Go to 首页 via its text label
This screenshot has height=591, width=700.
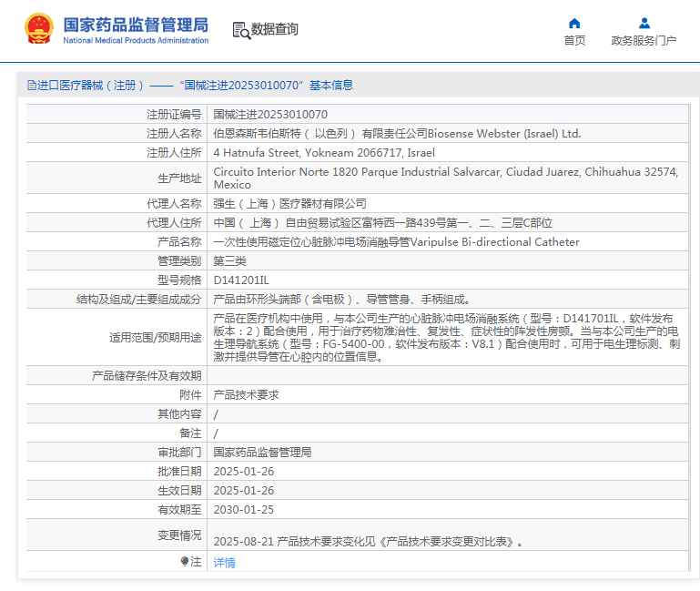point(574,41)
